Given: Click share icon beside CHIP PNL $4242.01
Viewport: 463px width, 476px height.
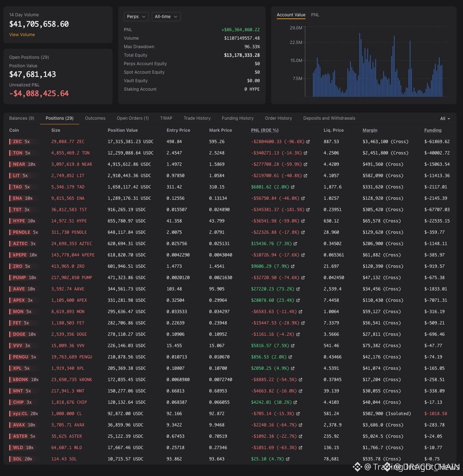Looking at the screenshot, I should point(295,402).
